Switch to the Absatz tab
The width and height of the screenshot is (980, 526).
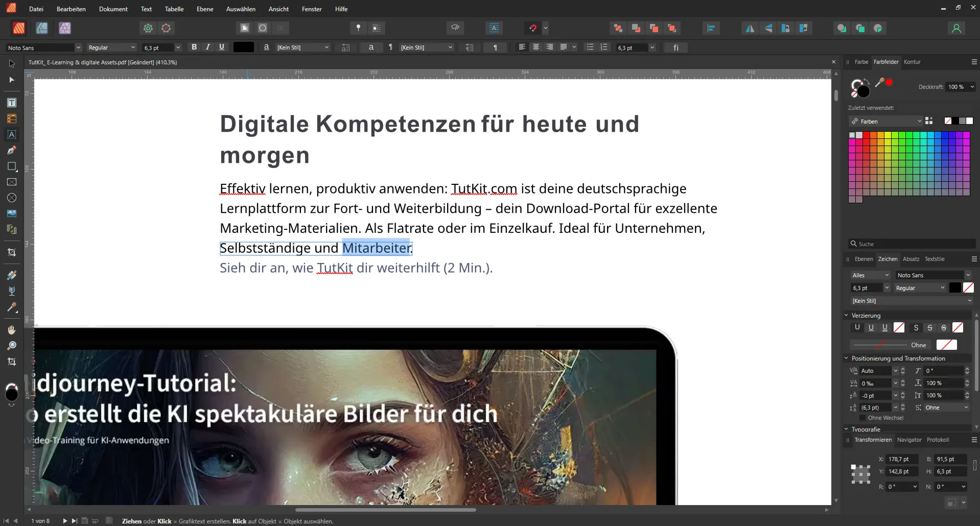point(911,259)
